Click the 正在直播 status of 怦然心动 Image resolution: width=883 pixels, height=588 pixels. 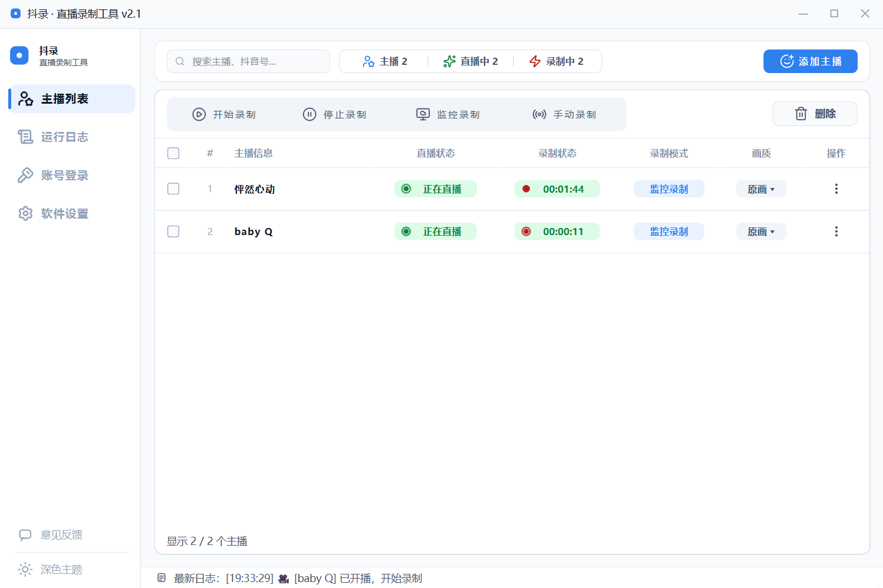tap(436, 189)
